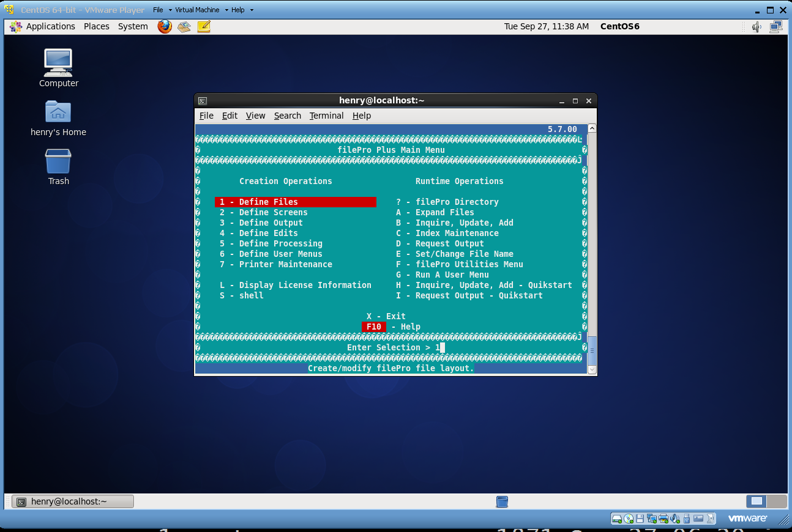Click the VMware display card status icon
Viewport: 792px width, 532px height.
[x=698, y=519]
